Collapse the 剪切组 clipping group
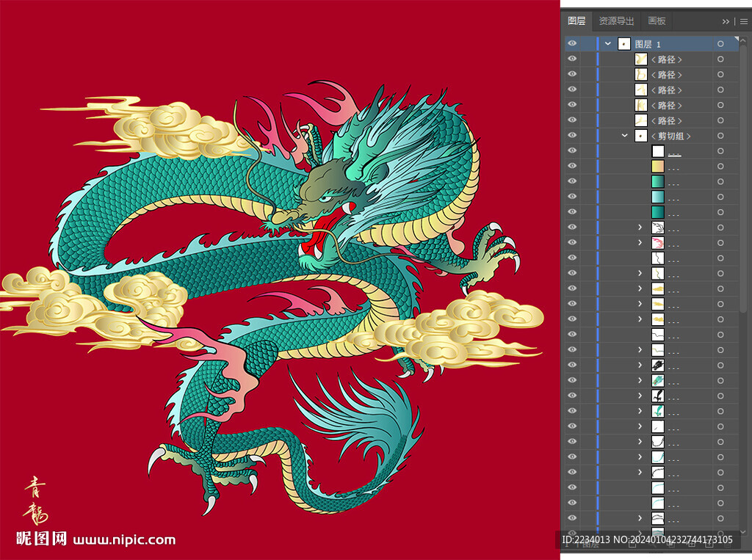This screenshot has width=752, height=560. pos(625,136)
